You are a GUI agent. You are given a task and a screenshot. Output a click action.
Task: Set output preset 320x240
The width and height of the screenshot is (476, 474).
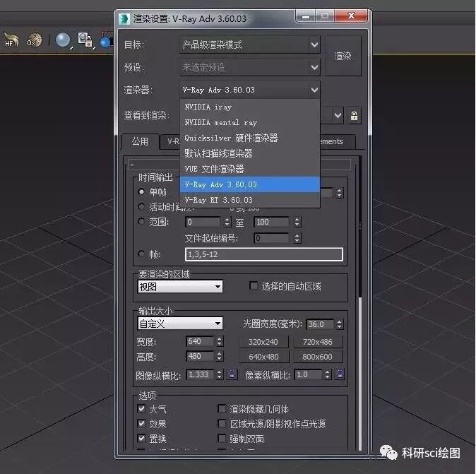pos(263,342)
